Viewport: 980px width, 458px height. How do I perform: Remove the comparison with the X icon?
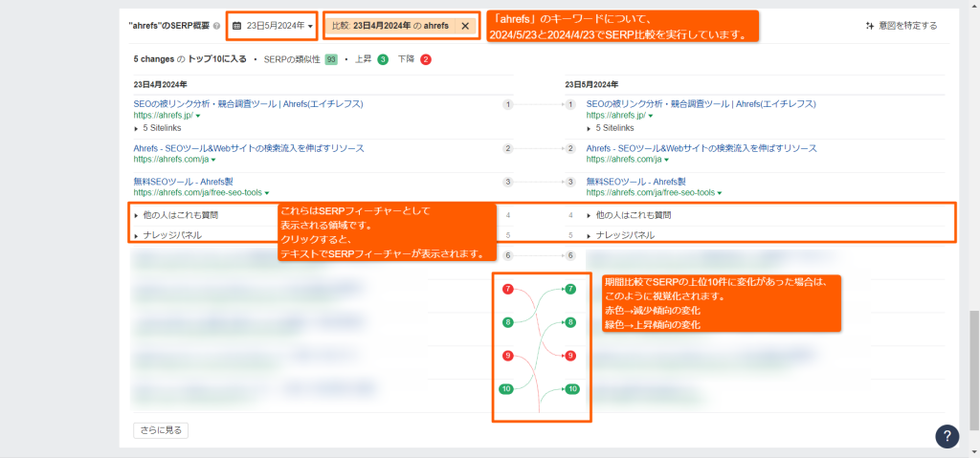465,26
